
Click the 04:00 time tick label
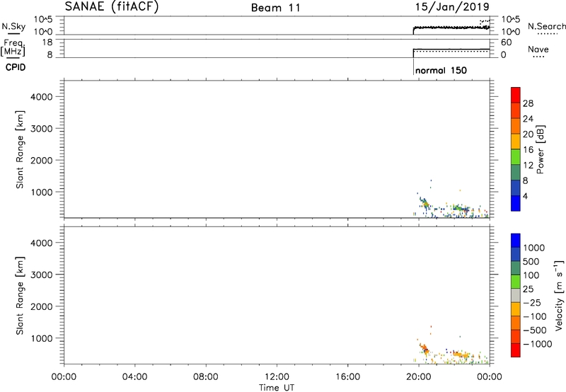click(135, 377)
